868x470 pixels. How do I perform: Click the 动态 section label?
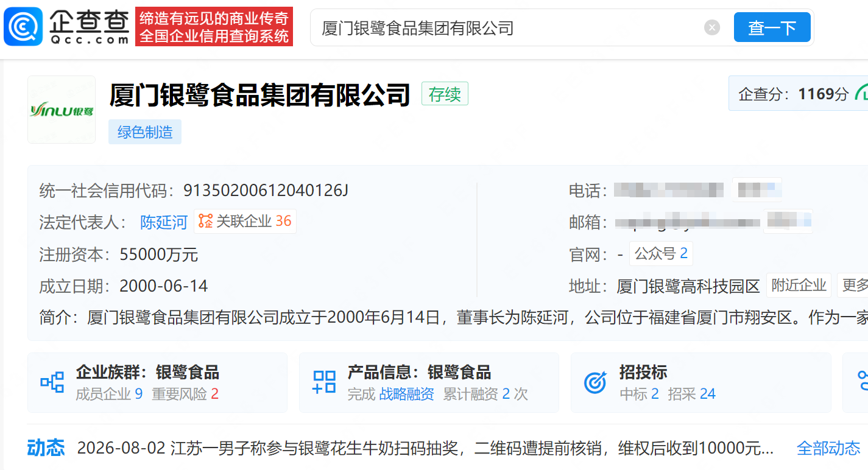click(46, 448)
